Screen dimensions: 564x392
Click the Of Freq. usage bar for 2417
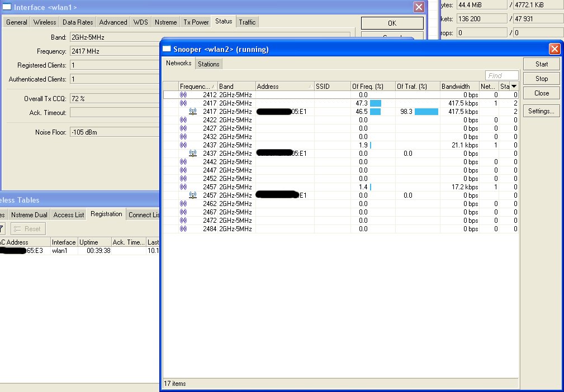(x=375, y=103)
